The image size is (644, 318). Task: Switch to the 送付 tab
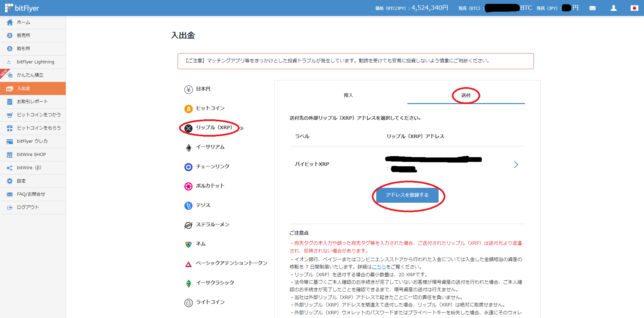point(466,95)
